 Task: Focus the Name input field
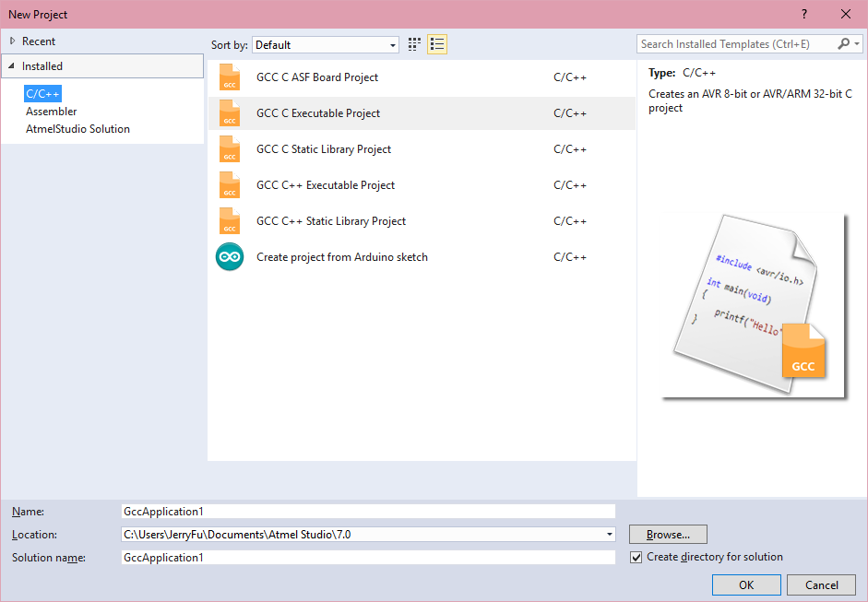tap(368, 512)
